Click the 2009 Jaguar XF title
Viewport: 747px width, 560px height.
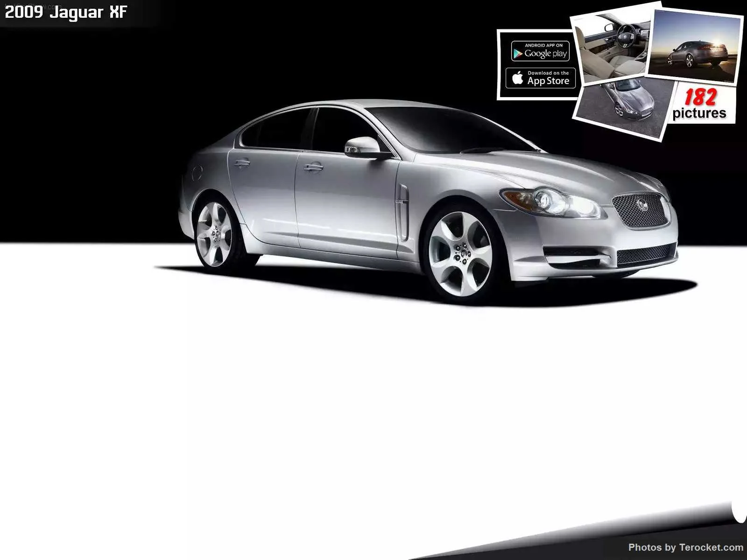point(66,13)
